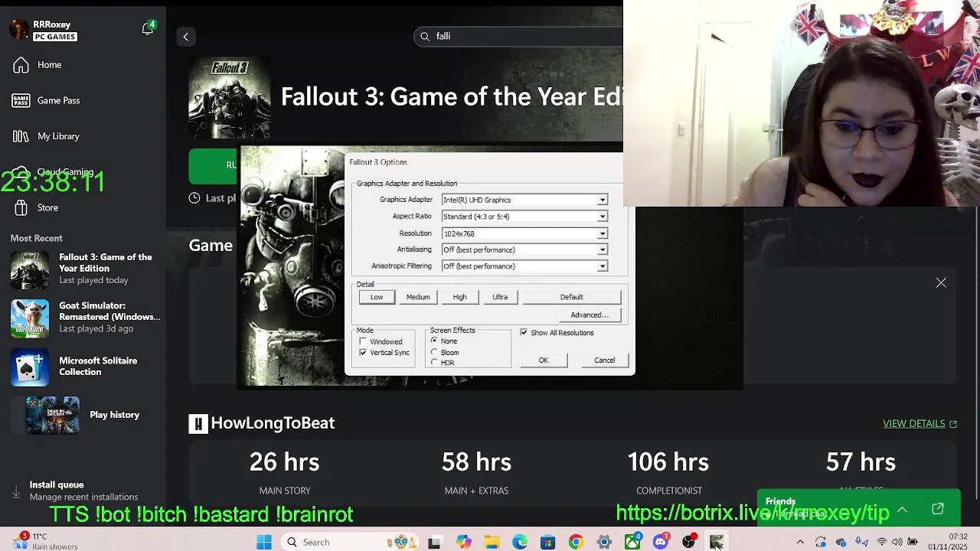
Task: Click the Game Pass logo icon
Action: (x=21, y=100)
